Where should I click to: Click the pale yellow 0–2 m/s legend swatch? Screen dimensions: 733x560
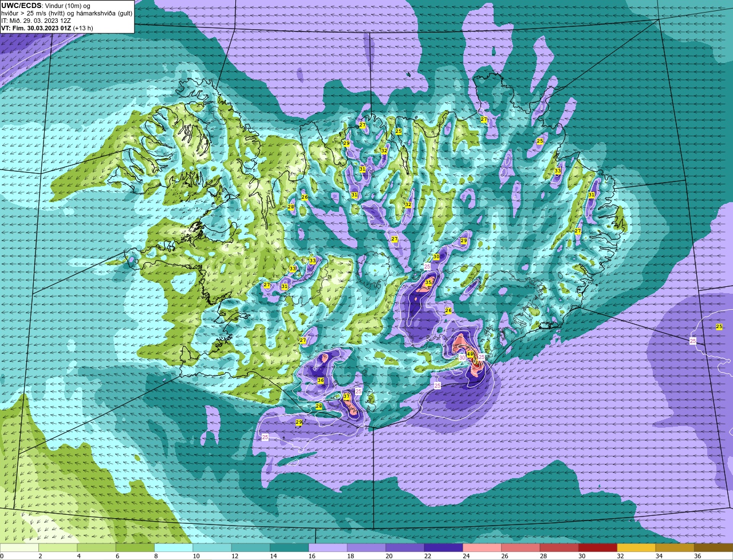[x=19, y=547]
